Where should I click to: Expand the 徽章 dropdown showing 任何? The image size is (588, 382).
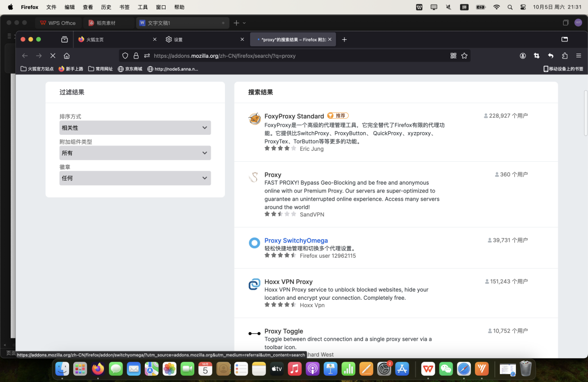pyautogui.click(x=135, y=178)
